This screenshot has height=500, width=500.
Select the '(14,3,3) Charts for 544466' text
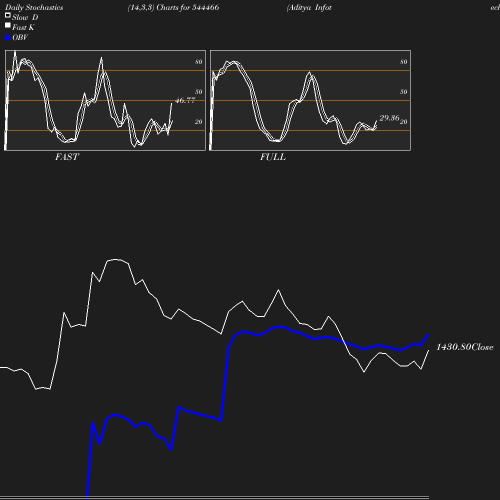click(x=173, y=8)
